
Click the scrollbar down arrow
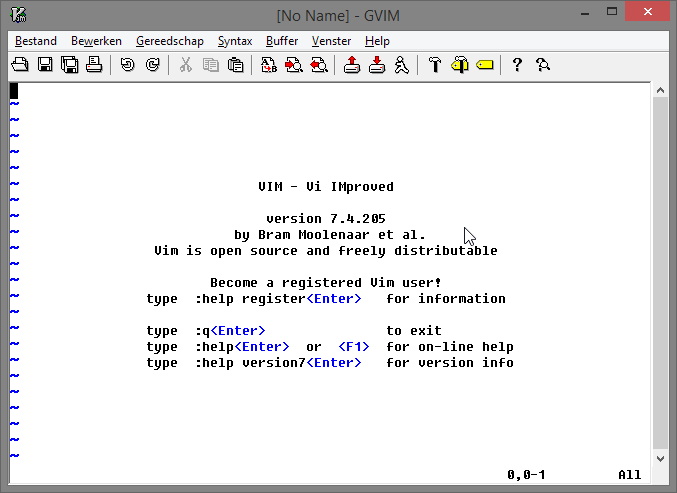tap(660, 459)
